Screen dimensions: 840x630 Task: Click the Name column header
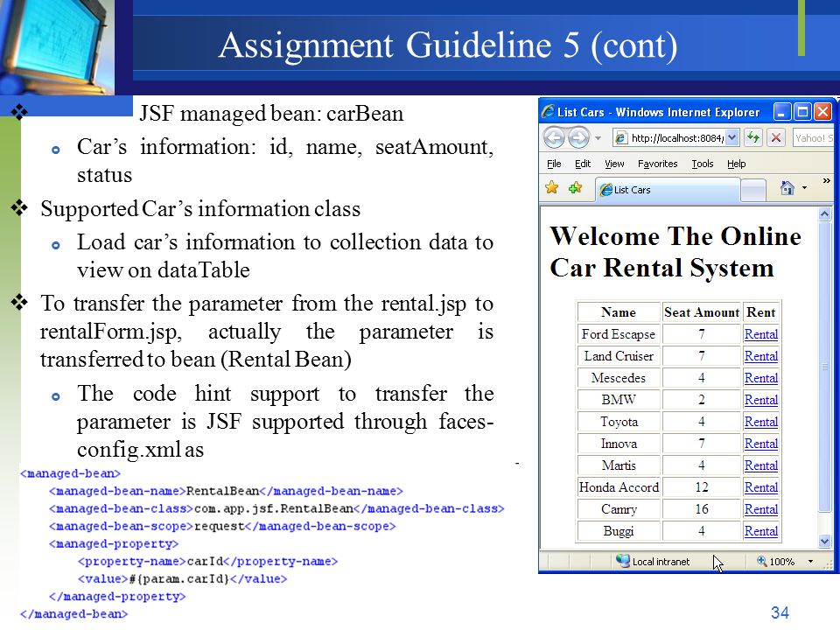(619, 312)
